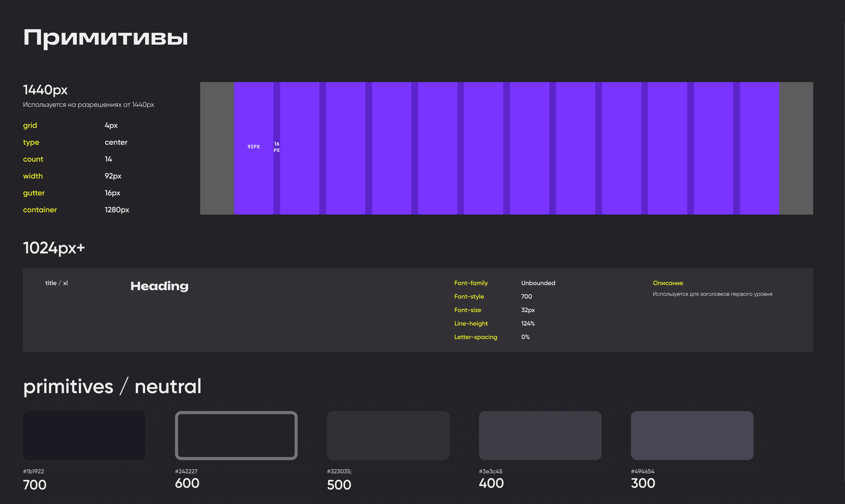
Task: Select the Heading sample text
Action: coord(159,286)
